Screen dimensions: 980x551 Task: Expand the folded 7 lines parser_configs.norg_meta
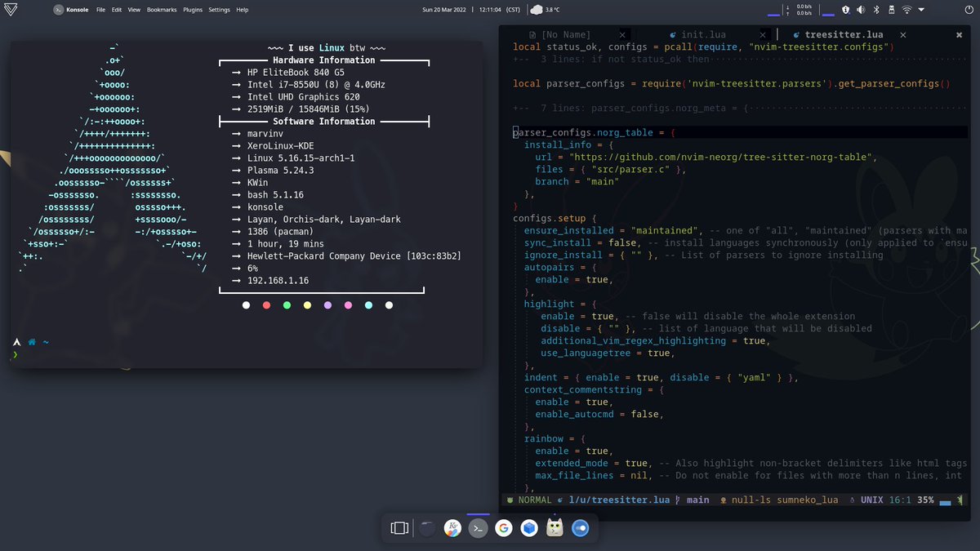[x=739, y=108]
